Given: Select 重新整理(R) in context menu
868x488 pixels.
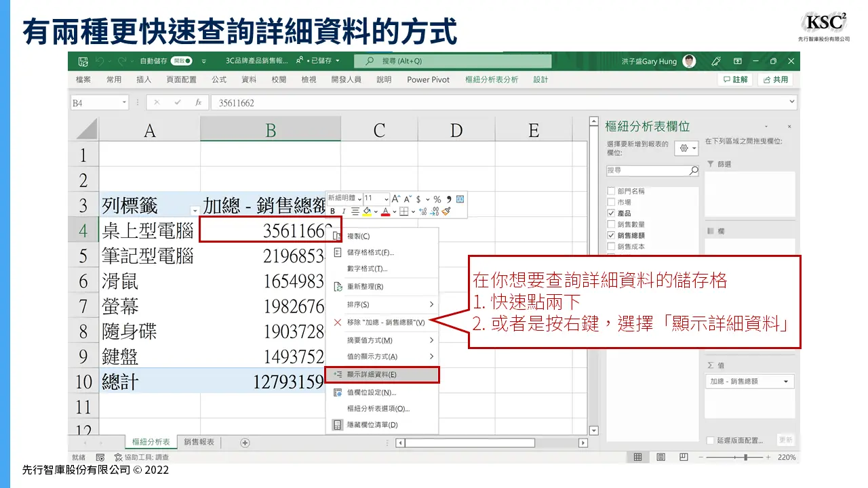Looking at the screenshot, I should point(382,287).
